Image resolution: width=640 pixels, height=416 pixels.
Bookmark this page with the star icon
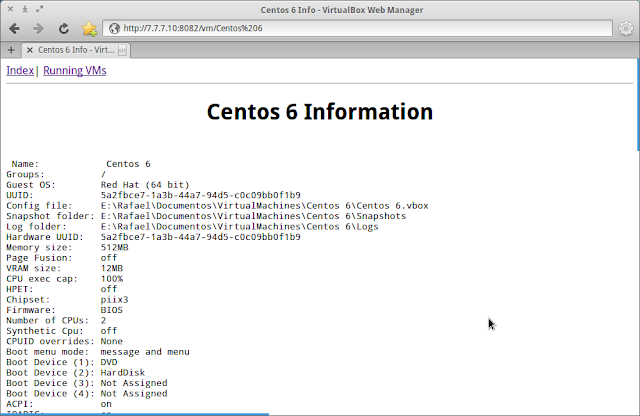[89, 29]
